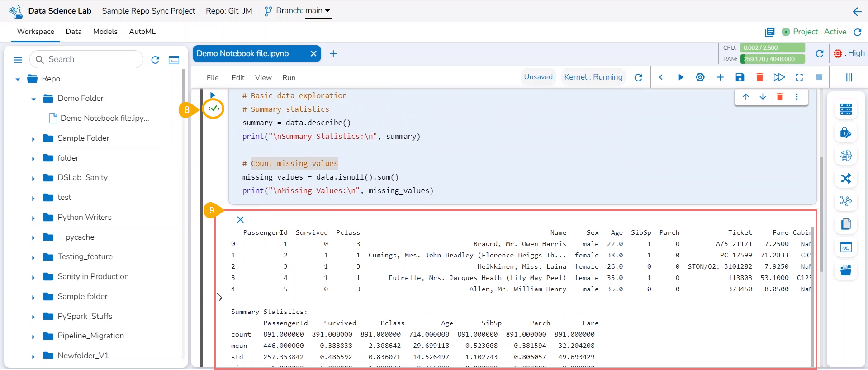Toggle the hamburger menu in file sidebar
This screenshot has height=370, width=868.
pyautogui.click(x=18, y=60)
